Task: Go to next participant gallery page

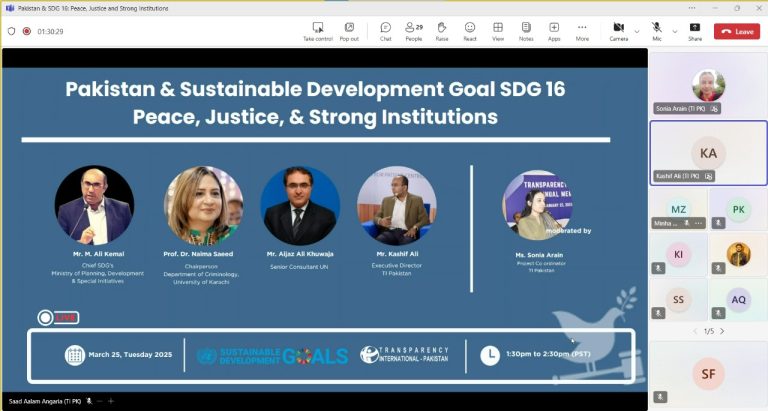Action: [x=723, y=331]
